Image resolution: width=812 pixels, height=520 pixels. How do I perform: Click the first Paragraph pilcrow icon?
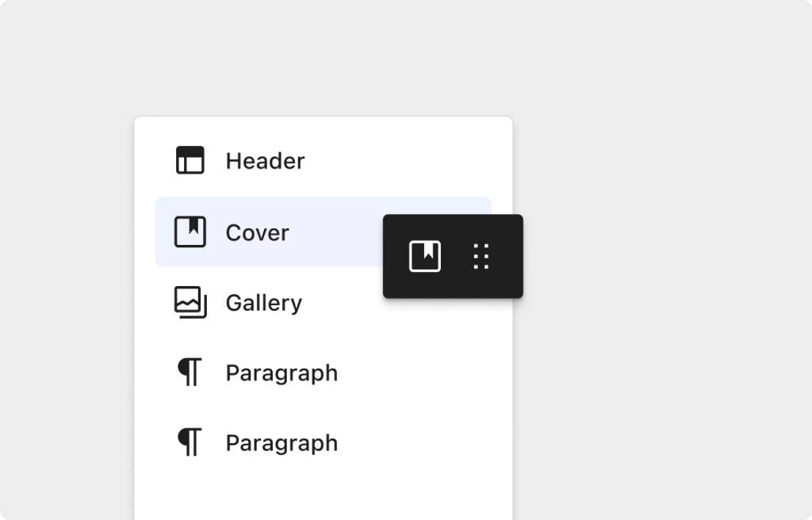click(x=190, y=372)
